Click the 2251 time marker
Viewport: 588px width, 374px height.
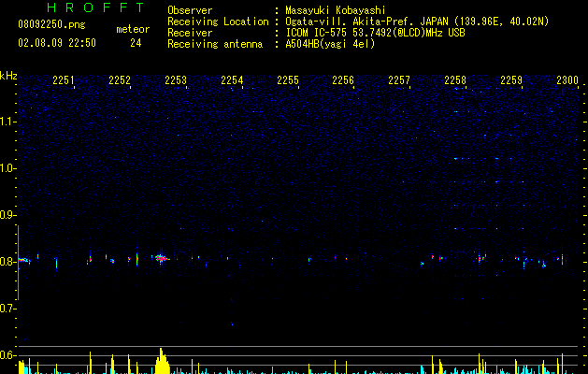pos(64,80)
